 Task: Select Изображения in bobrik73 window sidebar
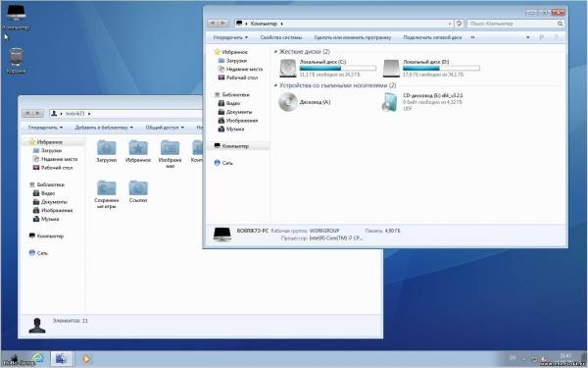[x=57, y=211]
